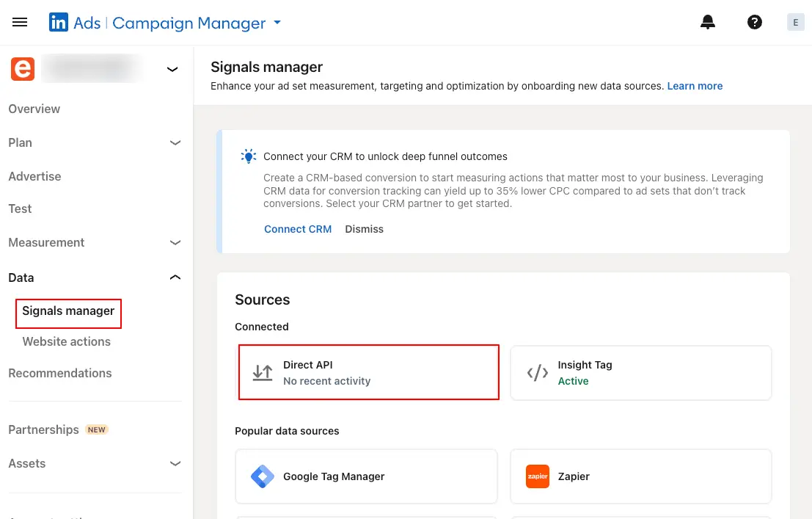The width and height of the screenshot is (812, 519).
Task: Go to Website actions
Action: [x=67, y=341]
